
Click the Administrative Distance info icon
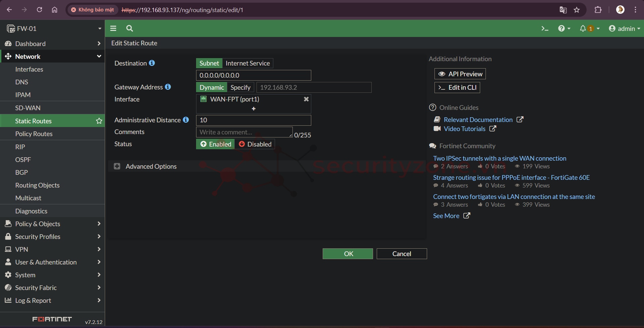[x=186, y=120]
